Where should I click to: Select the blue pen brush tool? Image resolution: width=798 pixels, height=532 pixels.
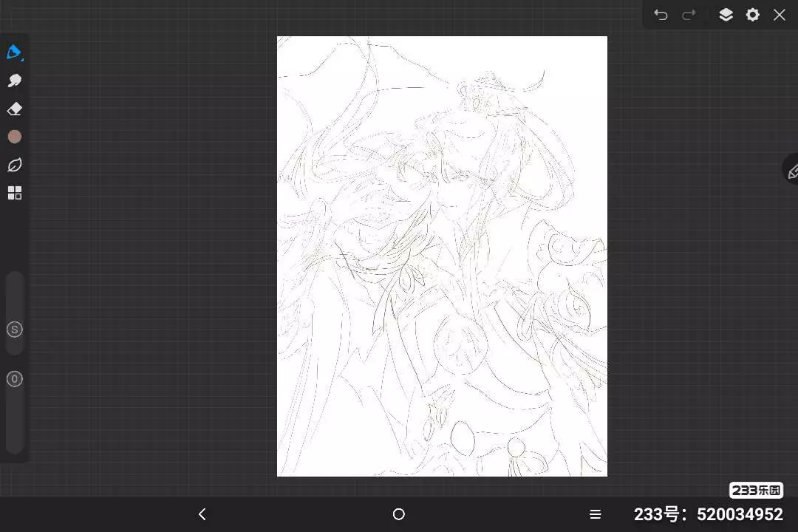tap(14, 52)
